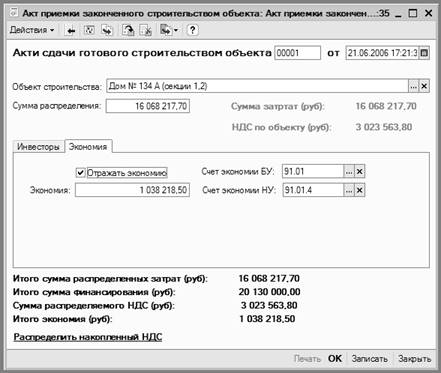Screen dimensions: 441x373
Task: Expand the arrow next to the 'create based on' icon
Action: point(176,30)
